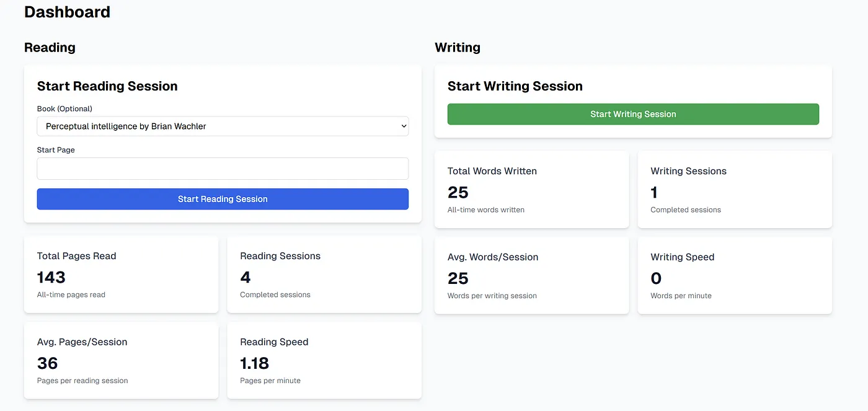Focus the Start Page input field

coord(223,169)
